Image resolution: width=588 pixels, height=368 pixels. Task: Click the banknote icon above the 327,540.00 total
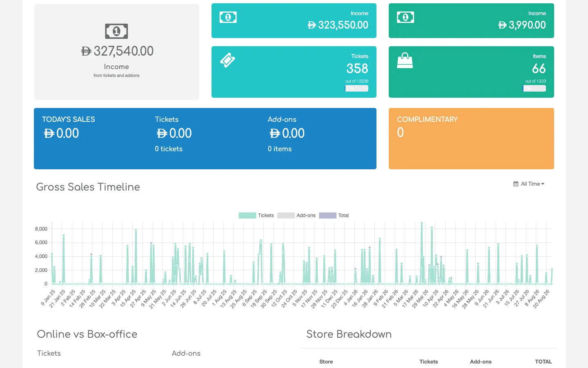click(x=116, y=31)
